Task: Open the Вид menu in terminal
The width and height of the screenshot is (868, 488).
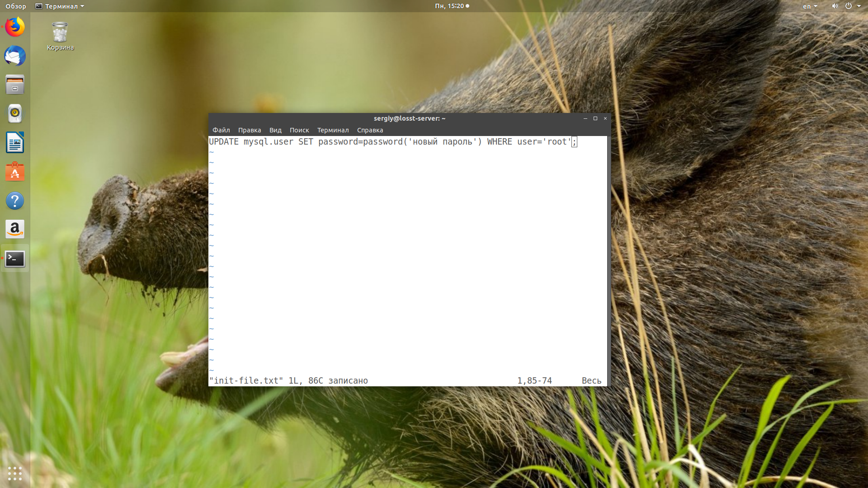Action: click(x=275, y=130)
